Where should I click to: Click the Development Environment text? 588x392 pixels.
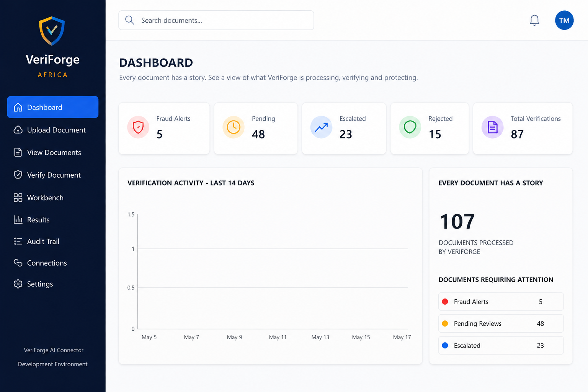coord(53,364)
